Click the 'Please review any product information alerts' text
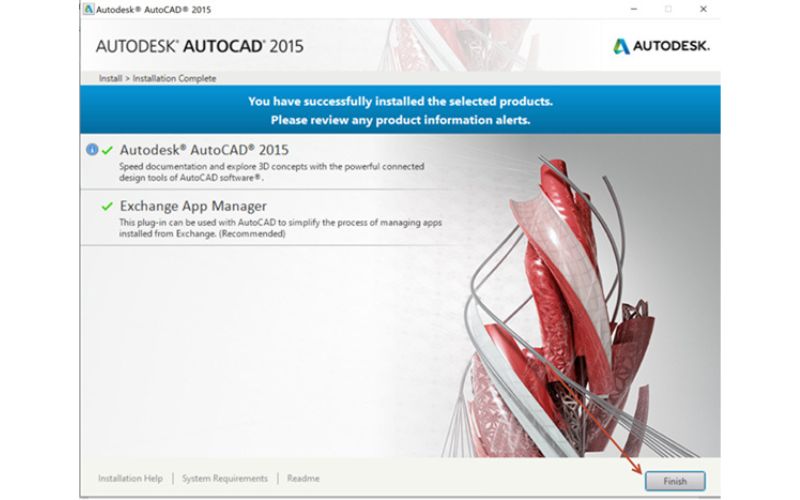 (401, 120)
